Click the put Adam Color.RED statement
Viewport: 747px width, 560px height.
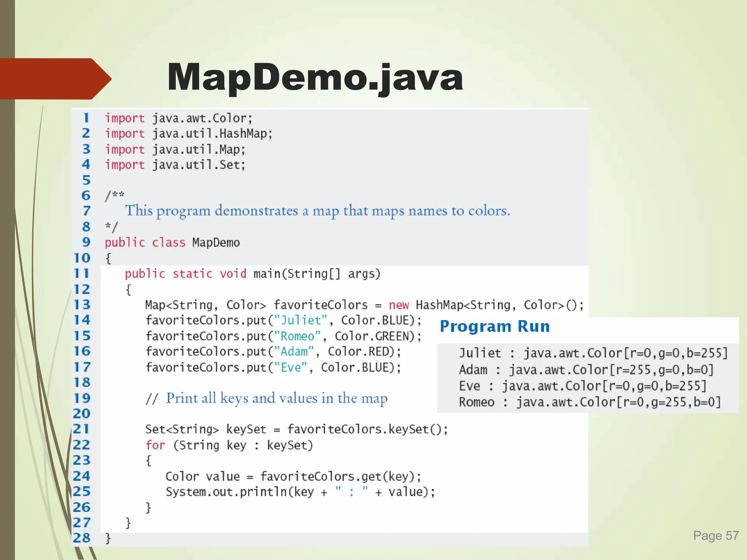pos(273,352)
